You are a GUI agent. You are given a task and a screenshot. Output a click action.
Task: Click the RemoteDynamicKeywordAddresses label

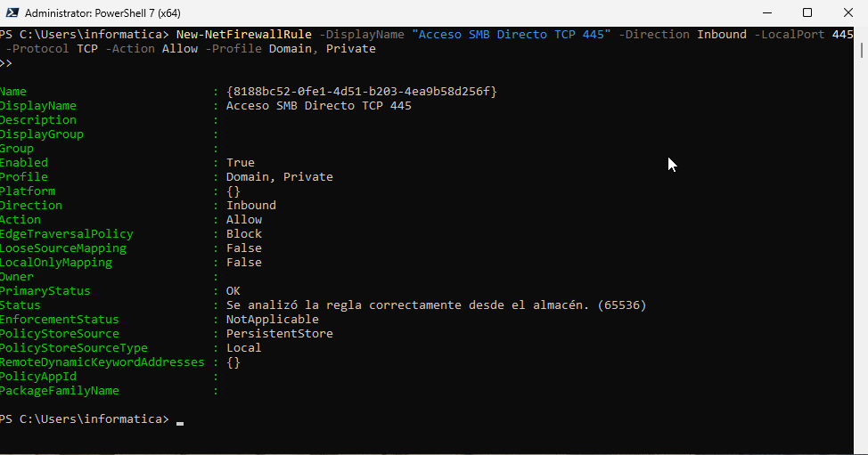click(102, 362)
